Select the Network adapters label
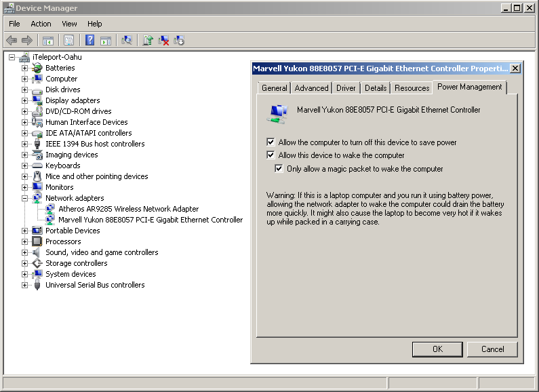The image size is (539, 392). (x=75, y=198)
